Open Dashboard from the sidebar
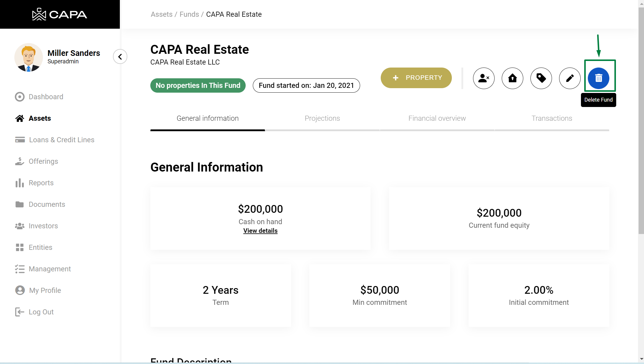 (46, 97)
